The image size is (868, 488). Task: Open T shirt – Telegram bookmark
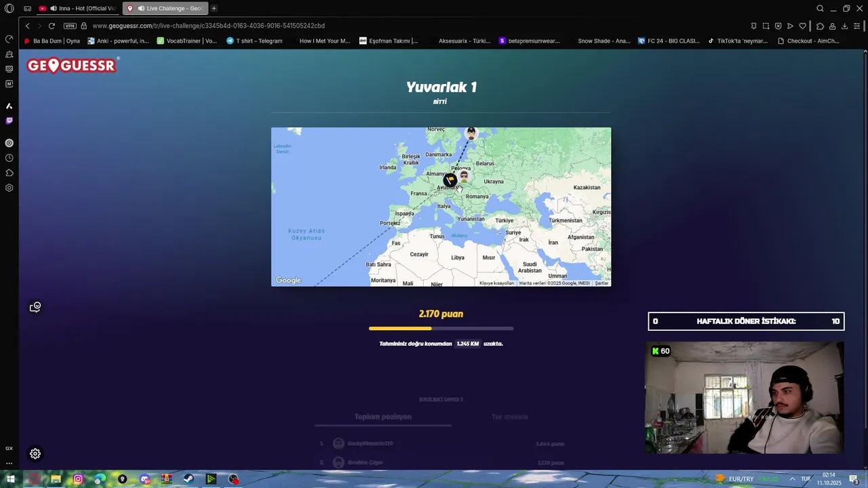(x=254, y=41)
